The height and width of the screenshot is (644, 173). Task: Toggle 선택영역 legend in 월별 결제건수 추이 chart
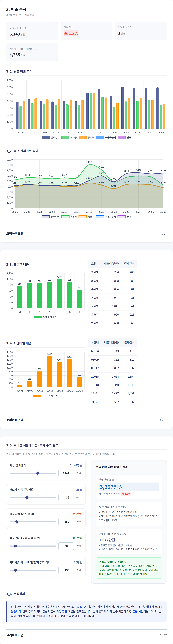pos(51,217)
